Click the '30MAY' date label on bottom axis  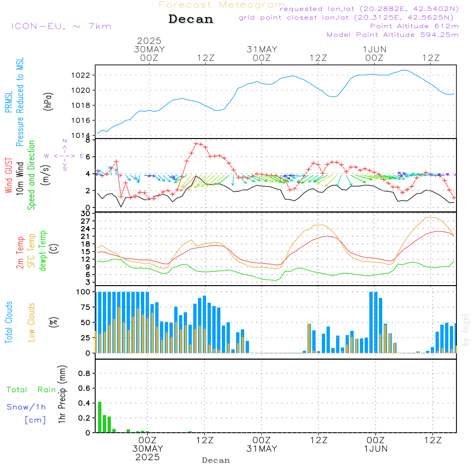click(148, 449)
